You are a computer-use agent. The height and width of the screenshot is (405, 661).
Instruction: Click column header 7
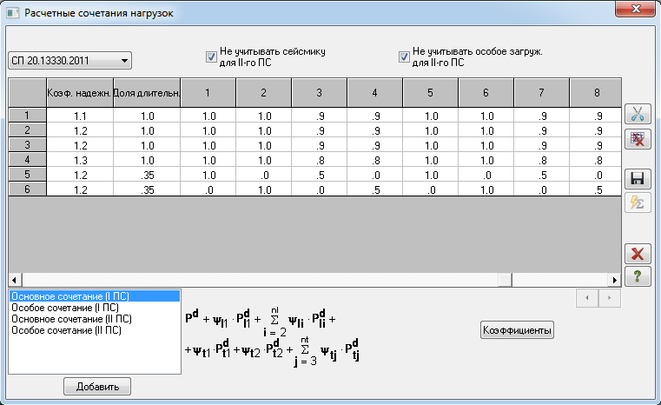click(x=541, y=93)
